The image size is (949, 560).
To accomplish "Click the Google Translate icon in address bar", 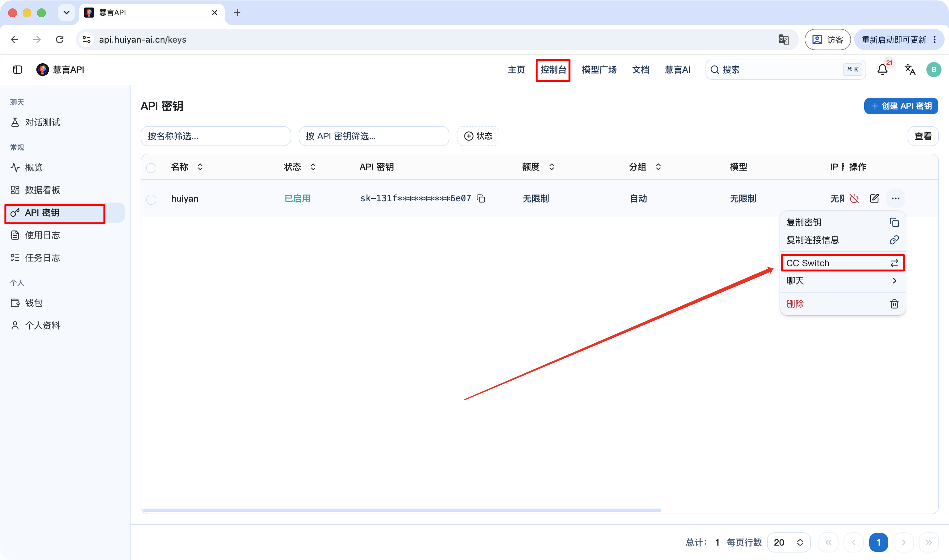I will click(x=784, y=39).
